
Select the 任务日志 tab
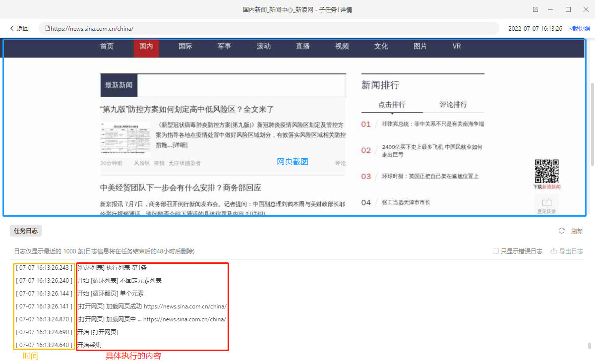(26, 231)
